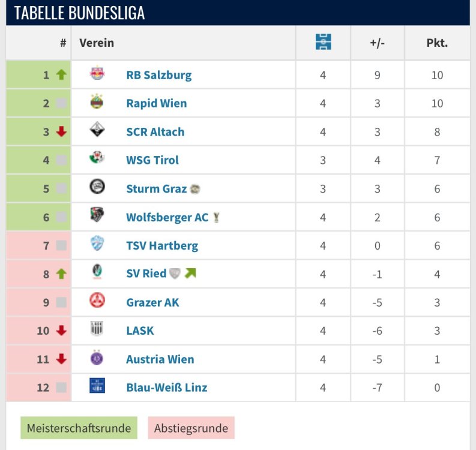Viewport: 476px width, 450px height.
Task: Click the cup trophy icon next to Wolfsberger AC
Action: 216,217
